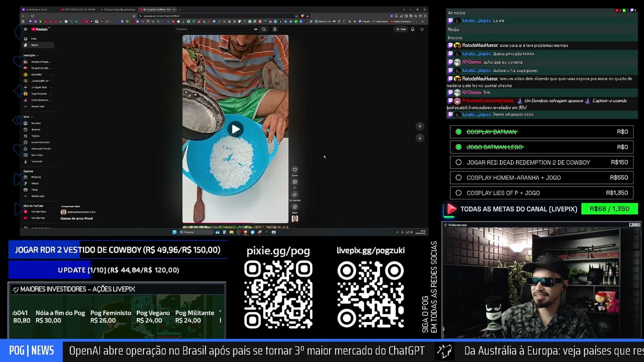
Task: Click the livepix.gg/pogzuki QR code
Action: (371, 295)
